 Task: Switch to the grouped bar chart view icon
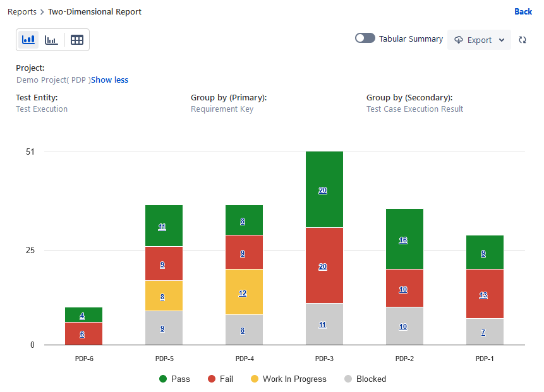(51, 40)
